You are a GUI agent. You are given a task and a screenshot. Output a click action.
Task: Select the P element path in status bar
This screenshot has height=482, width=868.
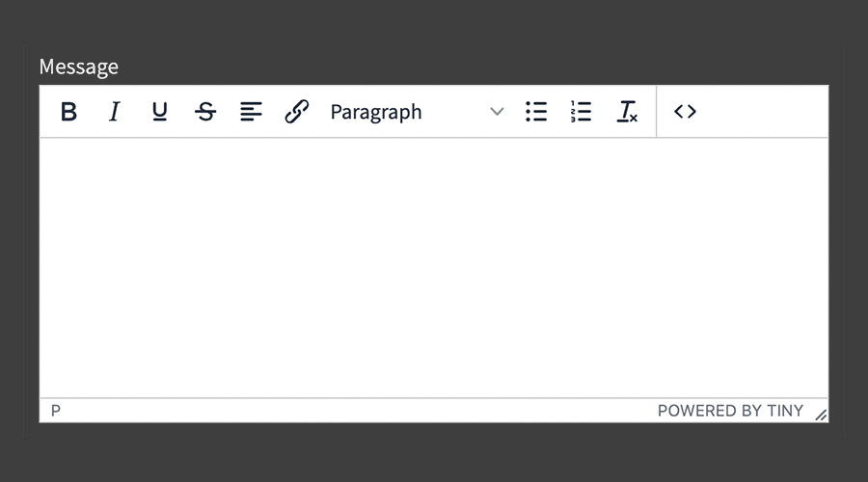pos(56,411)
